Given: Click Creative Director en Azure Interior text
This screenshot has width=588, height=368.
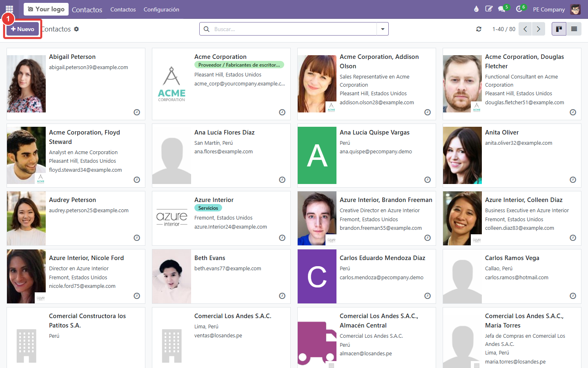Looking at the screenshot, I should [380, 211].
